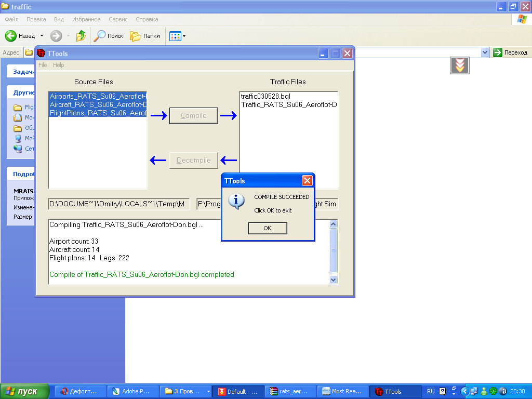Click the log scrollbar up arrow

pyautogui.click(x=333, y=224)
